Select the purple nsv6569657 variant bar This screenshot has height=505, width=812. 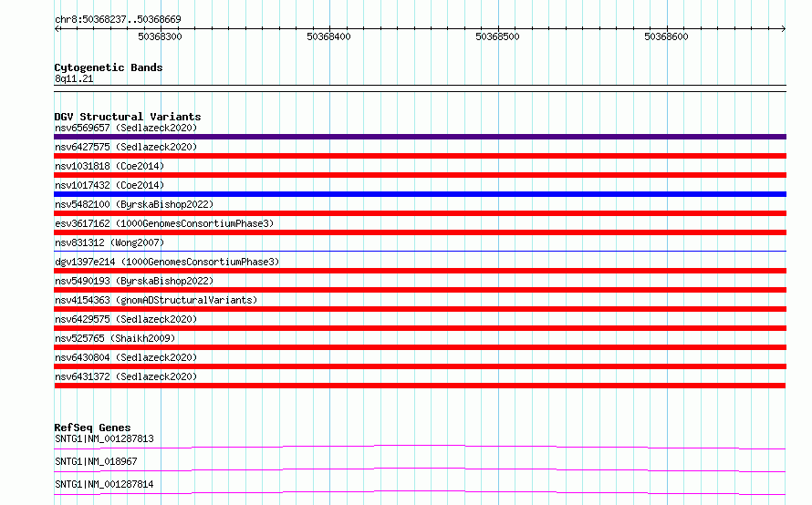(420, 137)
